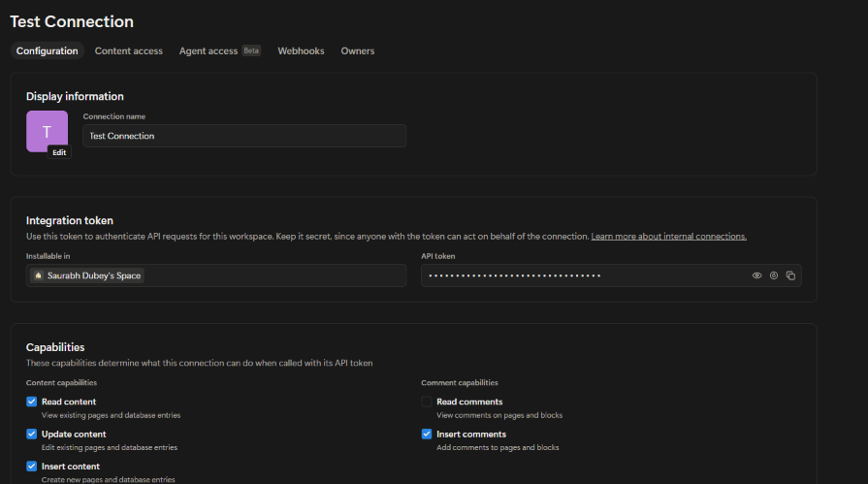Uncheck the Insert content checkbox
868x484 pixels.
pos(32,467)
